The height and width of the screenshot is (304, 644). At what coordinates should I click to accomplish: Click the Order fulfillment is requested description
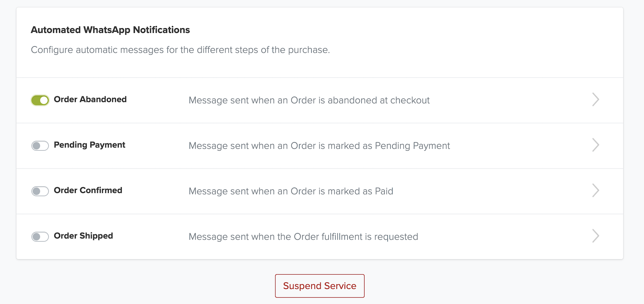[x=303, y=237]
